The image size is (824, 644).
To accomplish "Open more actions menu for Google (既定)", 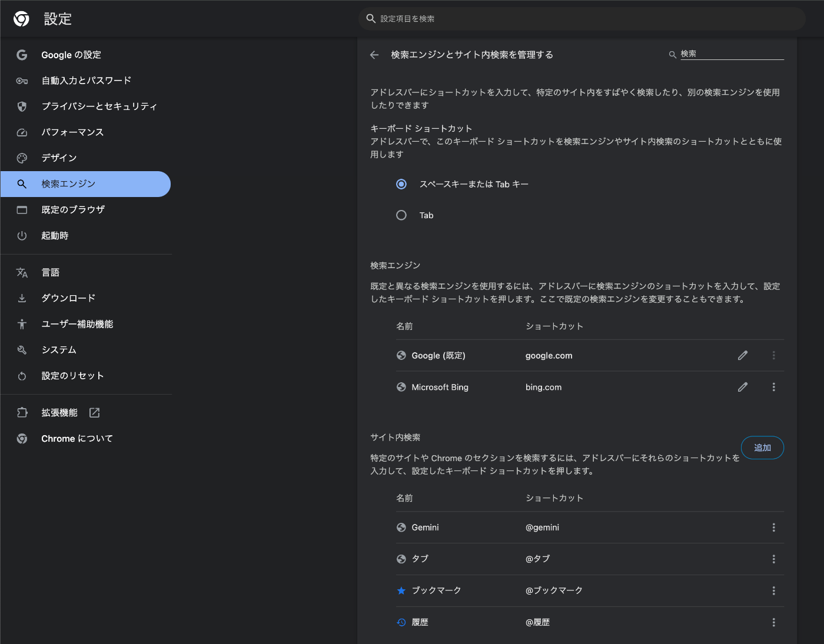I will coord(773,355).
